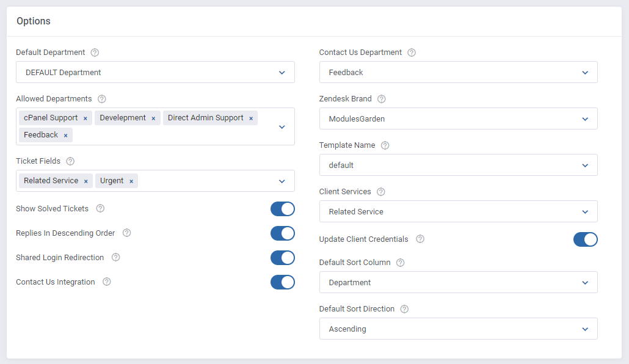Expand Allowed Departments multi-select chevron
629x364 pixels.
pyautogui.click(x=282, y=127)
